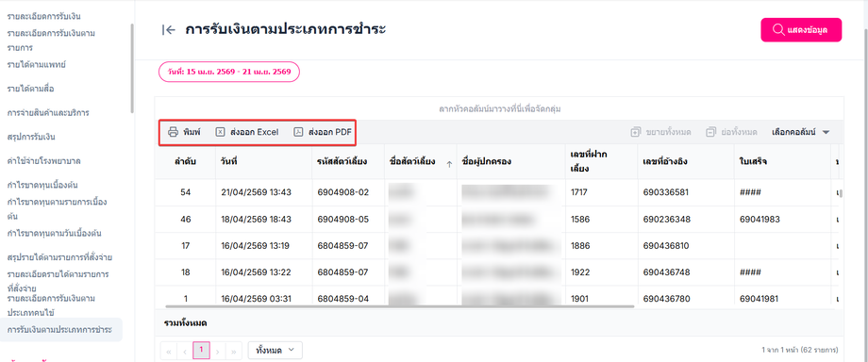Sort by the ลำดับ column header
868x362 pixels.
pos(186,161)
